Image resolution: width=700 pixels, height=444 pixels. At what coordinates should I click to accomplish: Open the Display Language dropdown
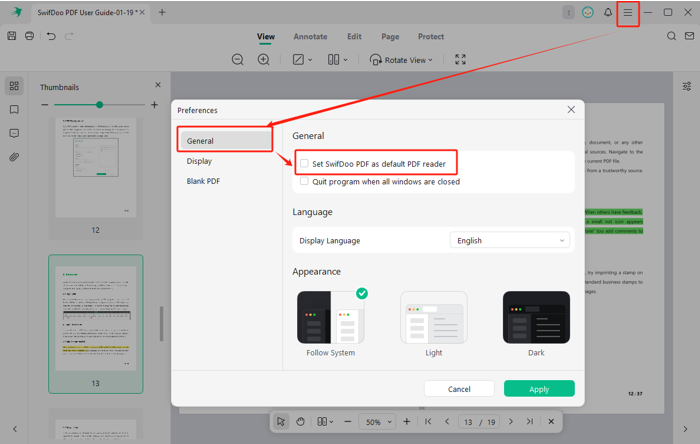click(x=509, y=241)
